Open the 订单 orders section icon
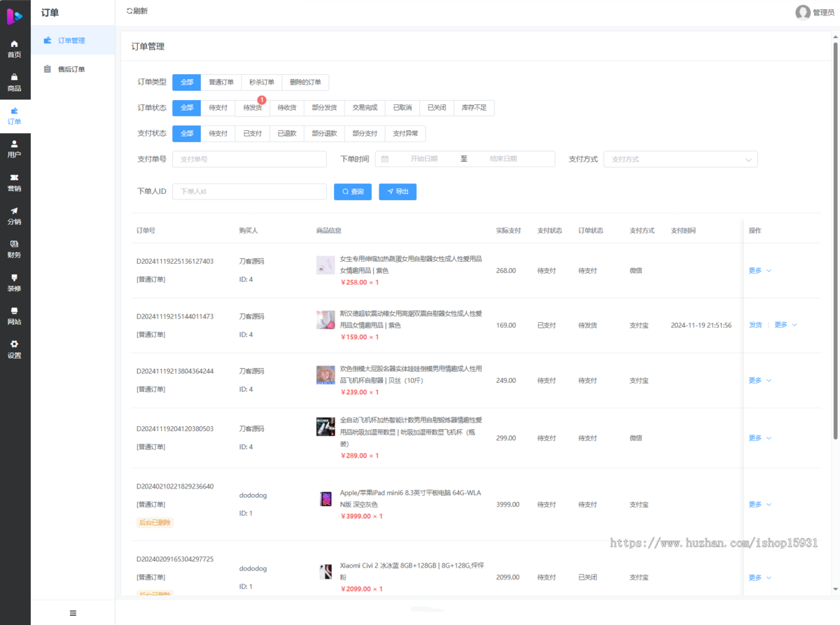Image resolution: width=840 pixels, height=625 pixels. pos(15,111)
